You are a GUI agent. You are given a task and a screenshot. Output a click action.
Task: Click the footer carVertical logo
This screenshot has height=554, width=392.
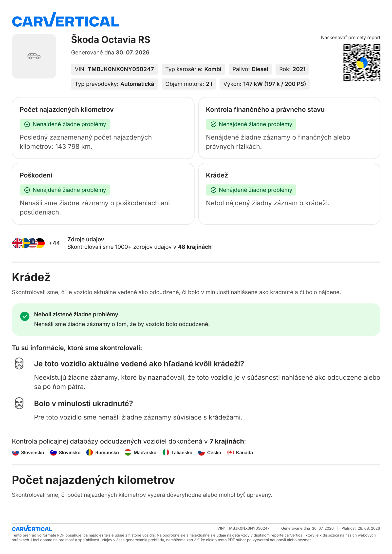32,528
